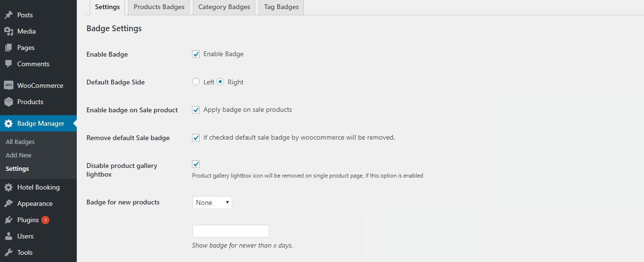Click the Media icon in sidebar
The width and height of the screenshot is (644, 262).
pos(9,31)
